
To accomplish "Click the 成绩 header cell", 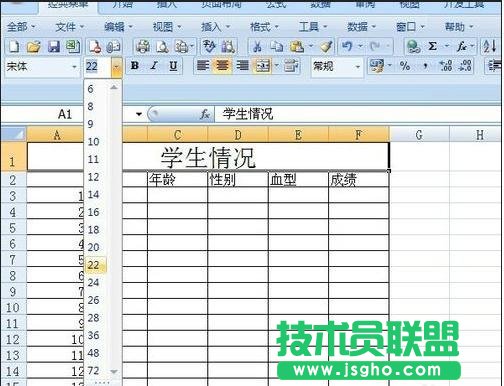I will click(359, 179).
